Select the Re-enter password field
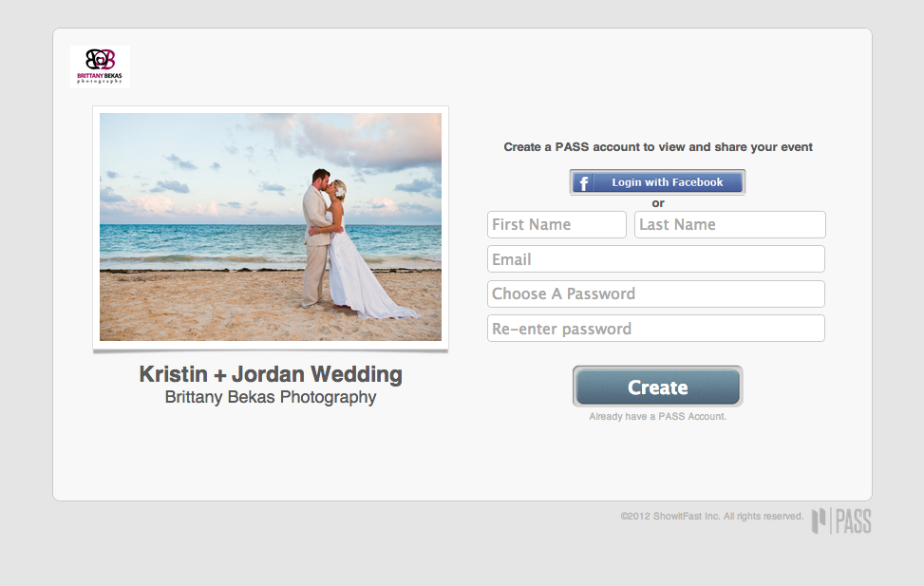 (655, 329)
